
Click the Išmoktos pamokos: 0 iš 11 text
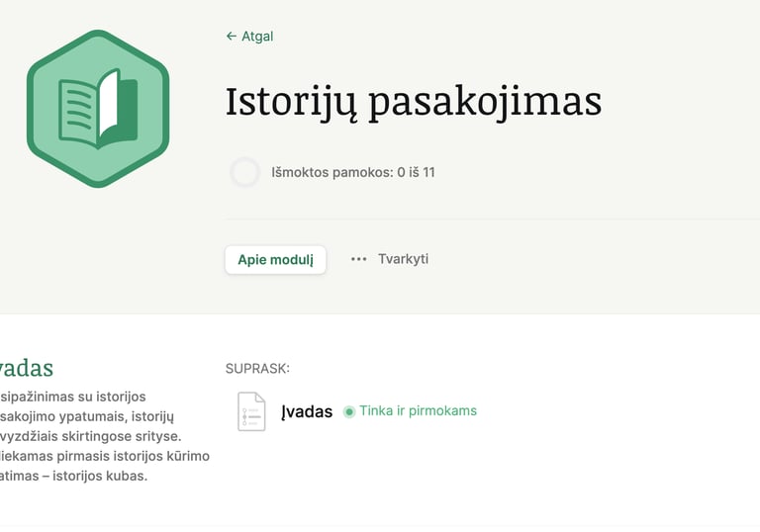353,172
